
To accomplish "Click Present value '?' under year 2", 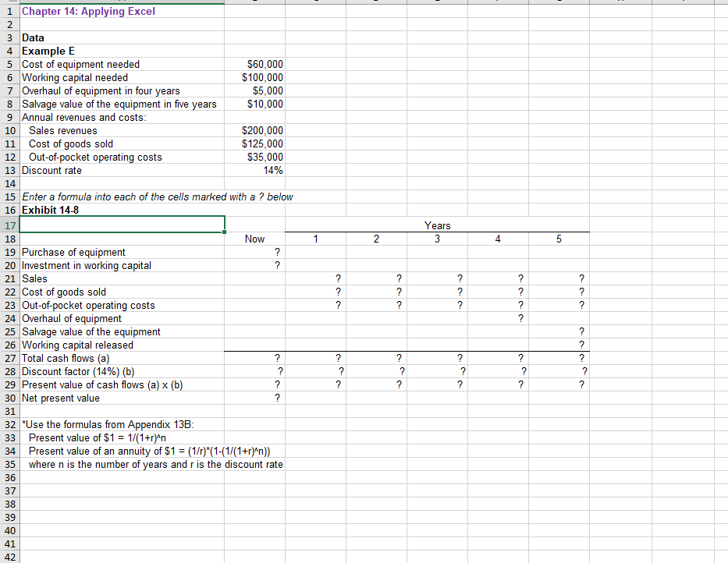I will pos(377,384).
